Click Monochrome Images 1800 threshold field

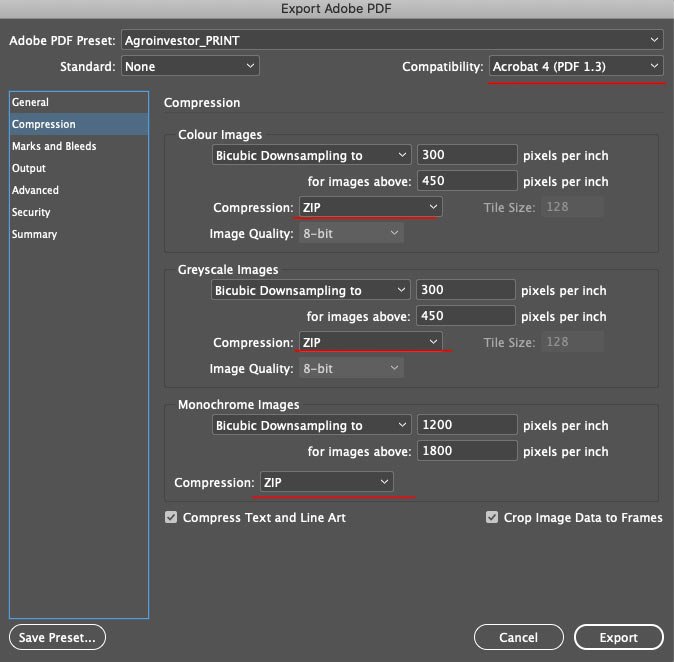tap(467, 451)
